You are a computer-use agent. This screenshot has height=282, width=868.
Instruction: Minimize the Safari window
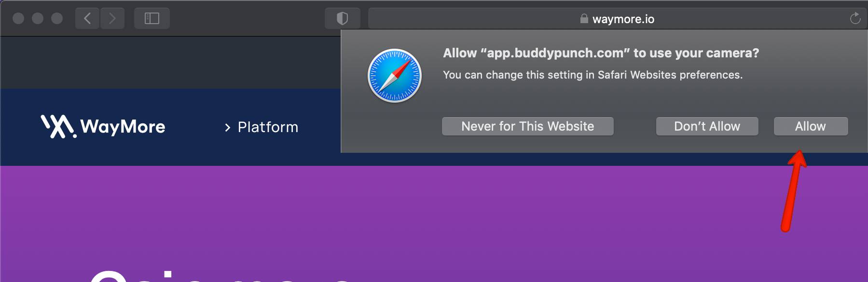[38, 18]
